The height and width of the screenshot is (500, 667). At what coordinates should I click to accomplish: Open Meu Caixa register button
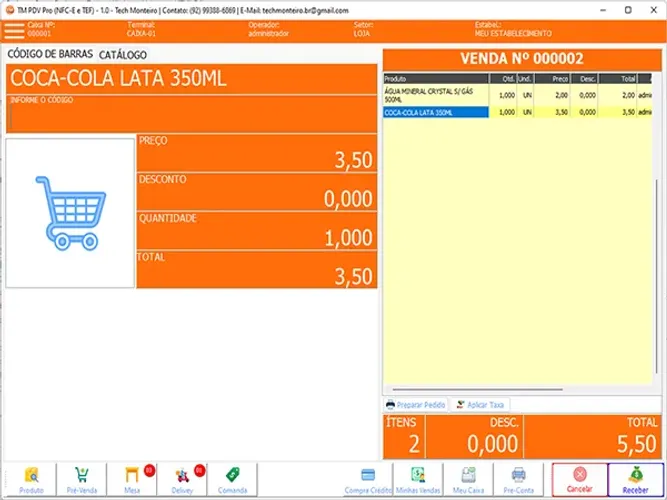(468, 480)
